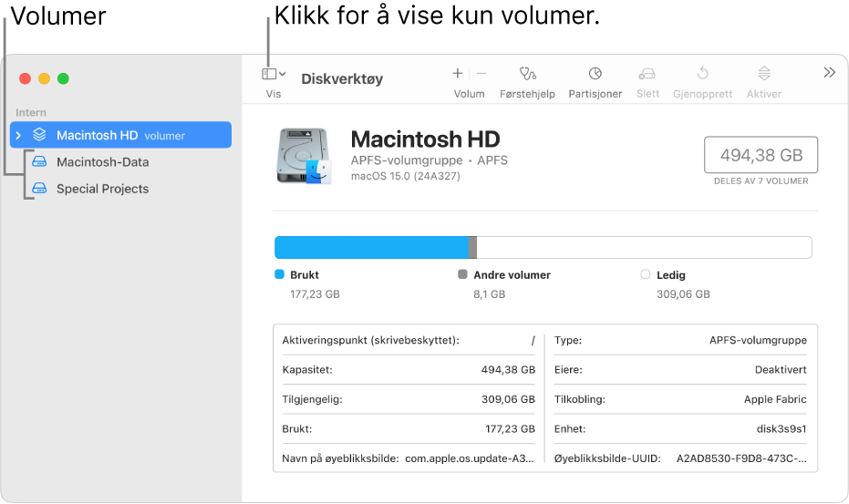Click the Macintosh-Data disk icon
This screenshot has height=504, width=849.
click(x=39, y=161)
